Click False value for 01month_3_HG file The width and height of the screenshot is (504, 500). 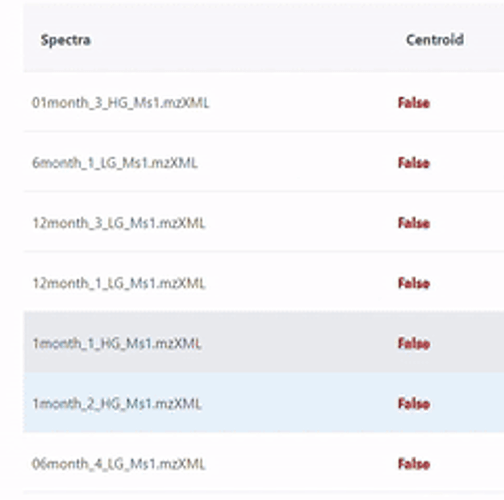414,103
